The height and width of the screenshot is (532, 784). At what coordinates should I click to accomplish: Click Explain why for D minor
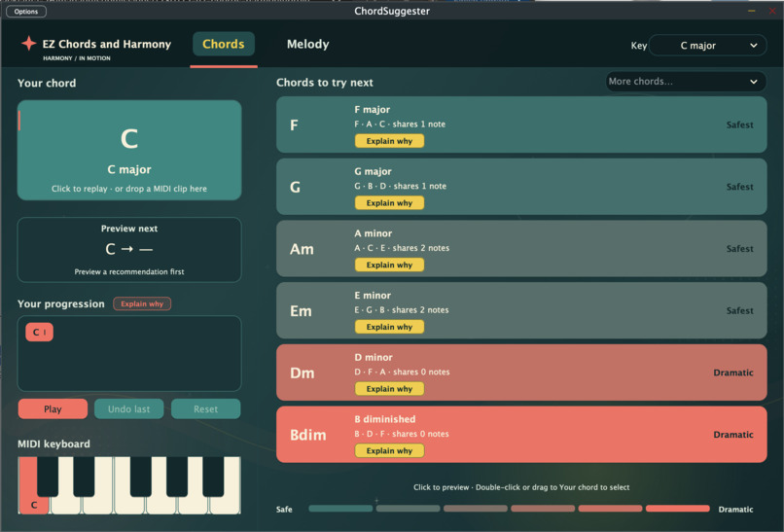point(389,389)
